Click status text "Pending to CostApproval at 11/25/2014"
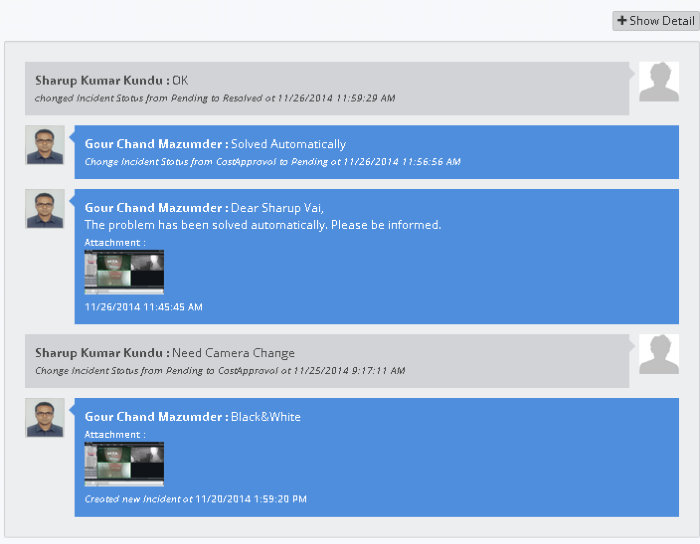700x544 pixels. click(x=257, y=370)
